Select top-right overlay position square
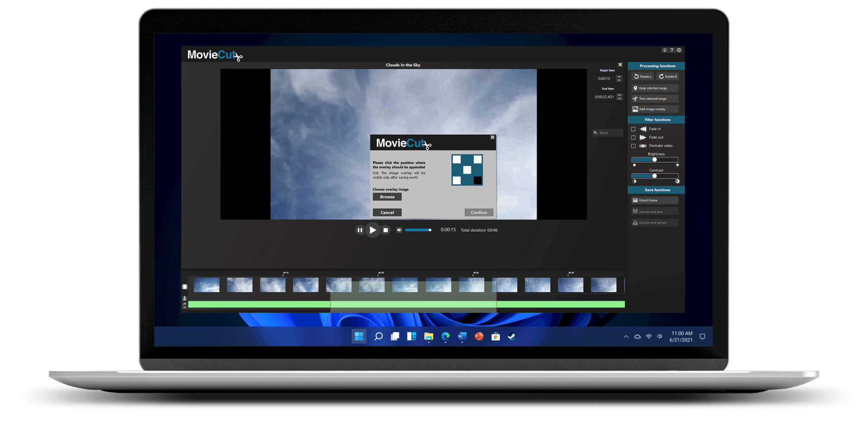The height and width of the screenshot is (441, 868). pos(478,160)
